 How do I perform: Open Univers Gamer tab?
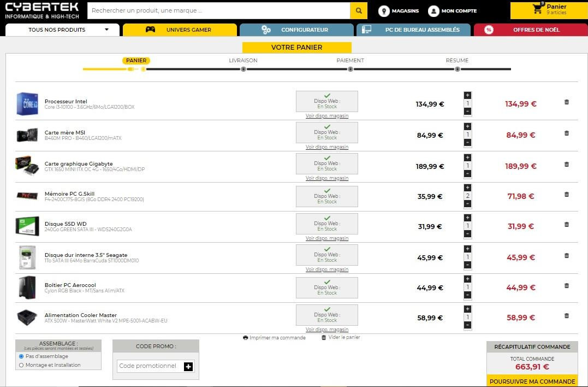click(180, 30)
